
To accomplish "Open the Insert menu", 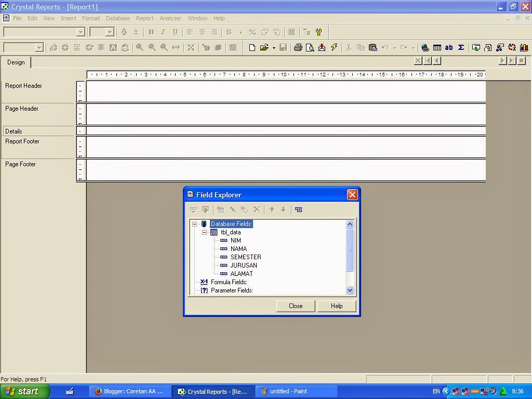I will pyautogui.click(x=69, y=18).
